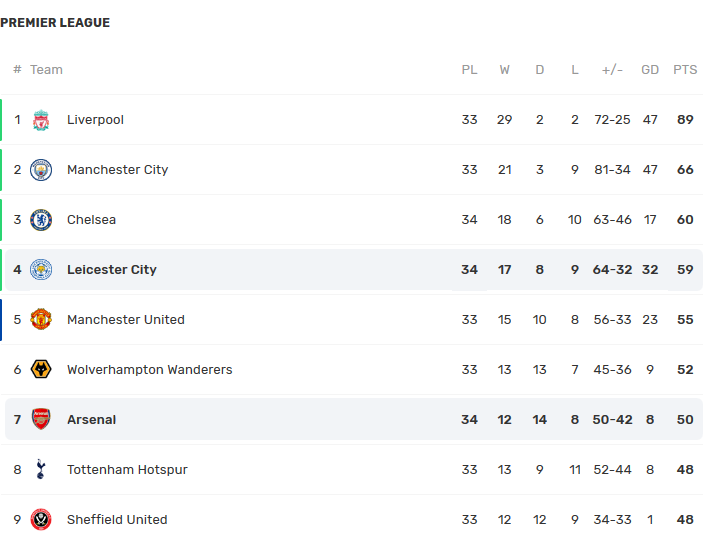Image resolution: width=703 pixels, height=543 pixels.
Task: Select the Sheffield United team name
Action: point(117,520)
